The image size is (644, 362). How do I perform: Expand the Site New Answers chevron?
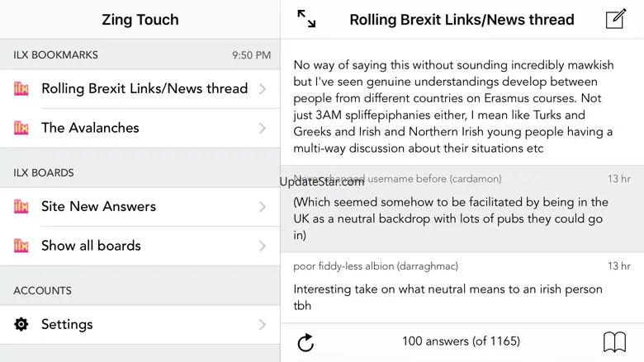pos(263,207)
